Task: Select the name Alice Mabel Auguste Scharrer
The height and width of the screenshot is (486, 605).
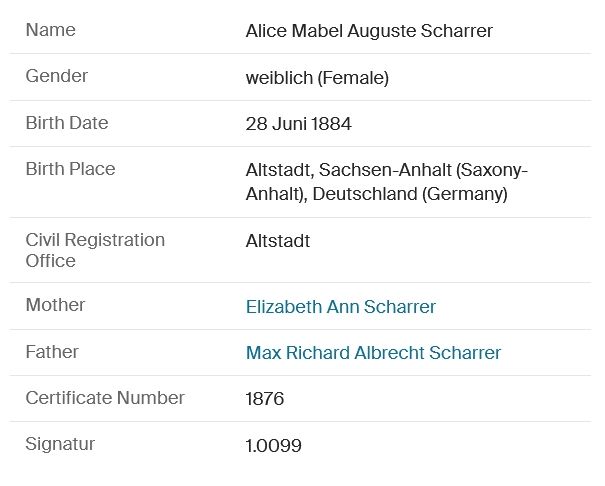Action: coord(369,31)
